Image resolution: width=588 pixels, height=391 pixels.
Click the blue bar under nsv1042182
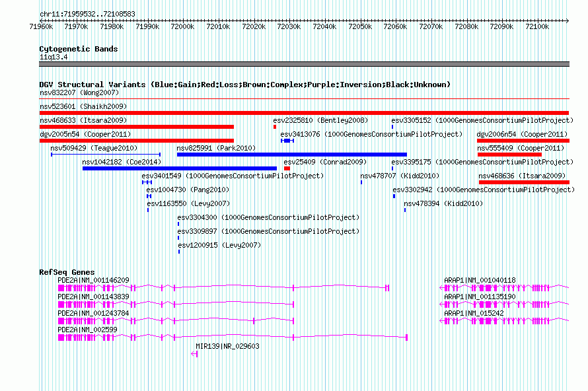tap(180, 168)
